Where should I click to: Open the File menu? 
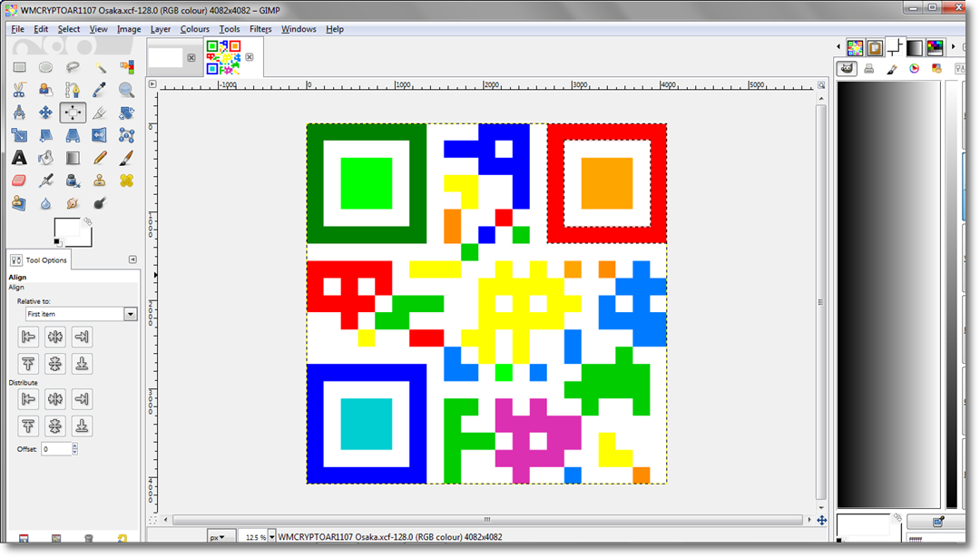pyautogui.click(x=17, y=29)
